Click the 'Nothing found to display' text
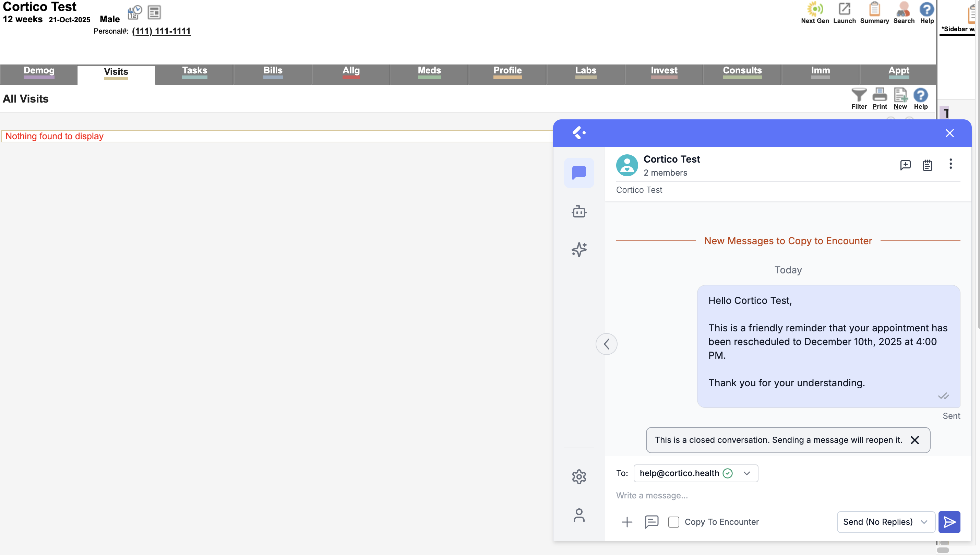This screenshot has height=555, width=980. [x=55, y=136]
